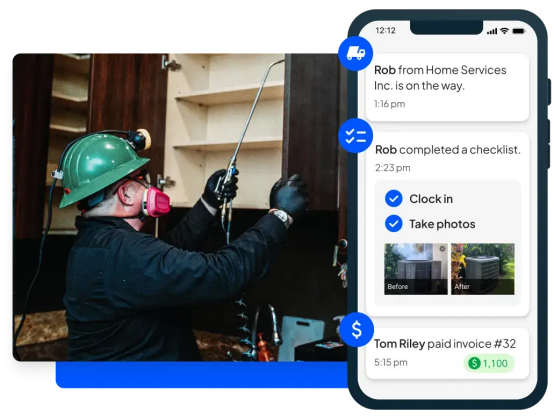Toggle the Clock in checkbox
554x419 pixels.
[x=394, y=199]
